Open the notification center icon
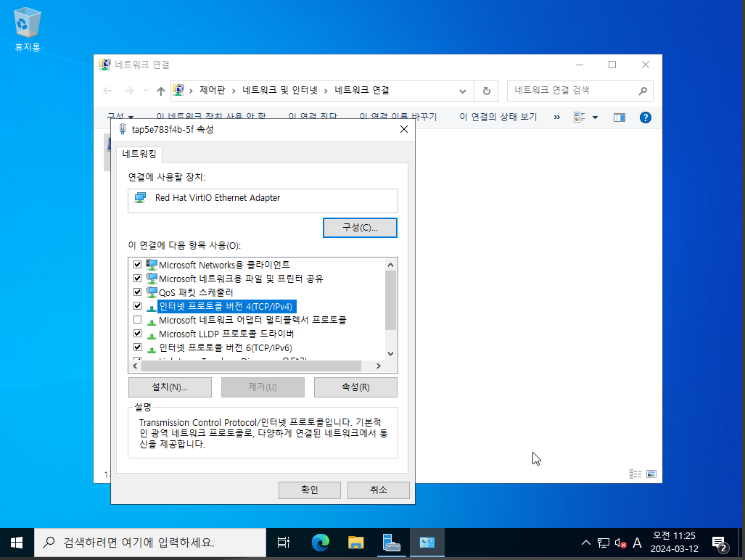Screen dimensions: 745x560 point(720,544)
